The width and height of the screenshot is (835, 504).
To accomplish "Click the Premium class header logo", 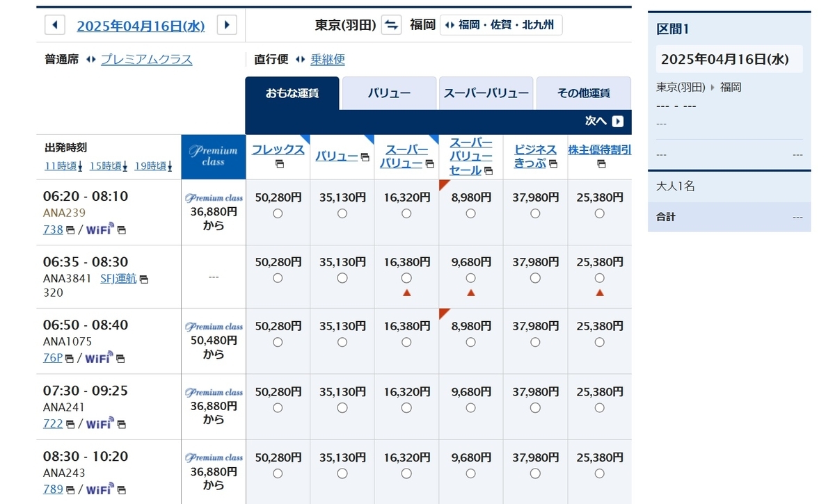I will tap(214, 156).
